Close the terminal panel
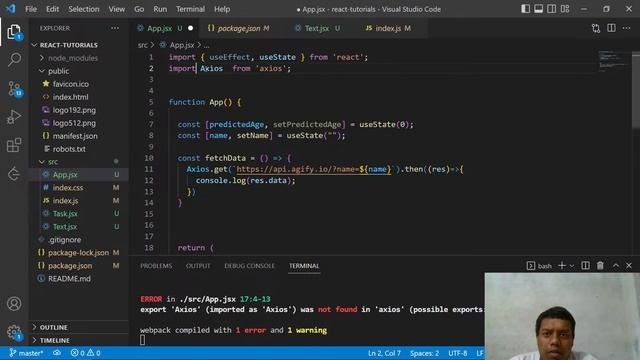The image size is (640, 360). [629, 266]
